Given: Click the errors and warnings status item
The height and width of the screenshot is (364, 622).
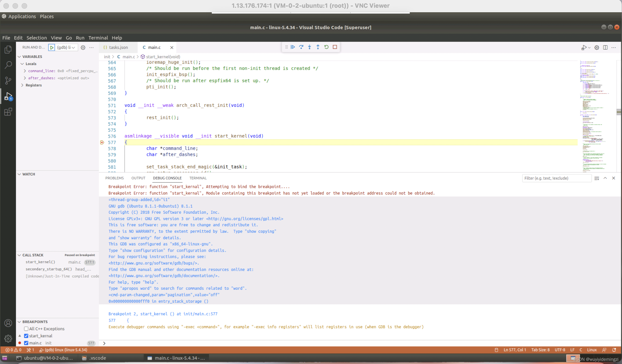Looking at the screenshot, I should [x=14, y=350].
